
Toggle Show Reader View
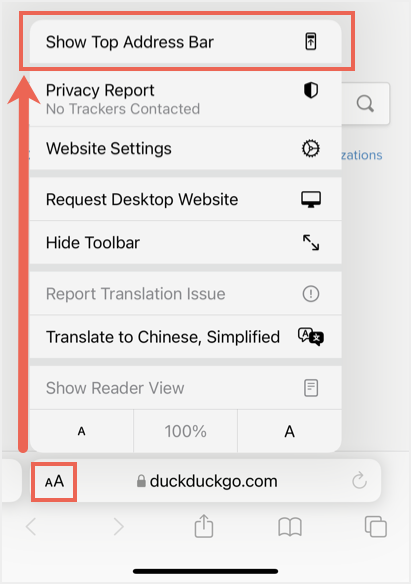coord(185,388)
